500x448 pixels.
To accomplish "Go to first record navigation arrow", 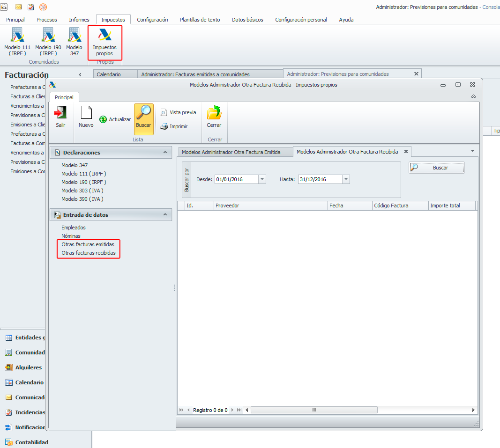I will 181,410.
